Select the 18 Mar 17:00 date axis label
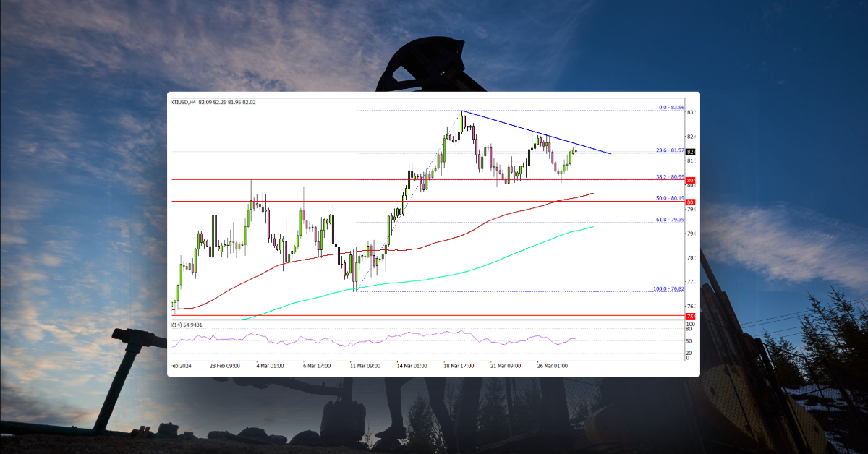The height and width of the screenshot is (454, 868). 458,365
